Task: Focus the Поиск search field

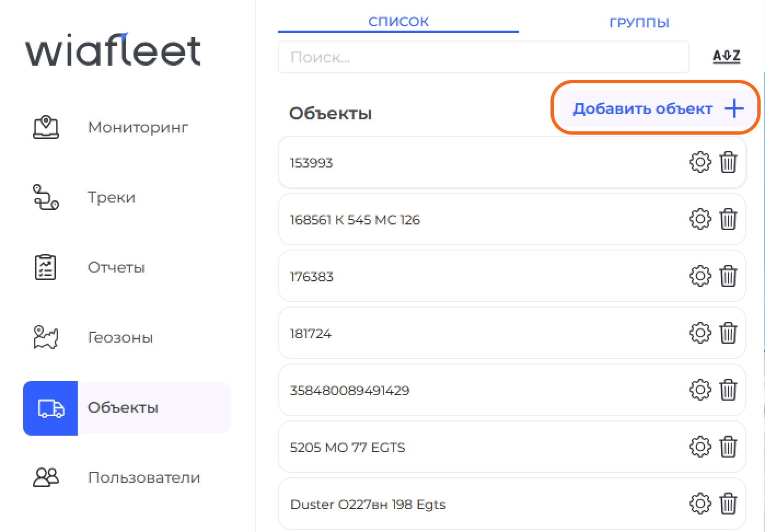Action: (x=483, y=57)
